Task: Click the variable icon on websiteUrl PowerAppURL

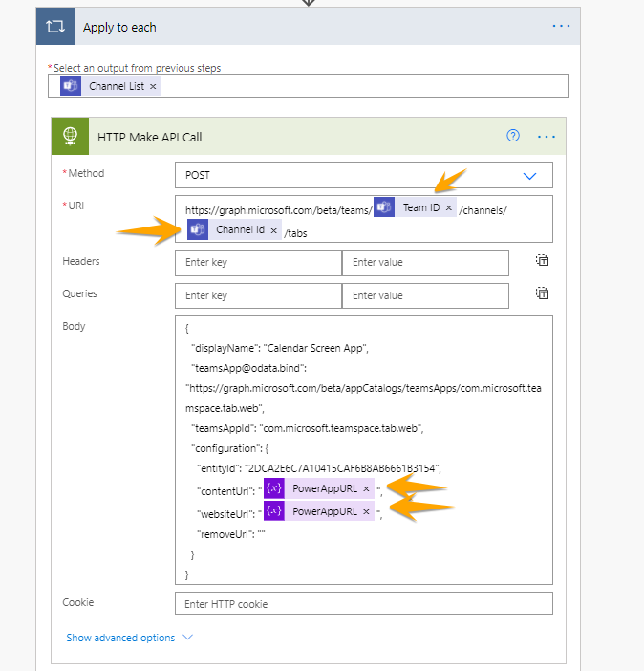Action: click(x=274, y=511)
